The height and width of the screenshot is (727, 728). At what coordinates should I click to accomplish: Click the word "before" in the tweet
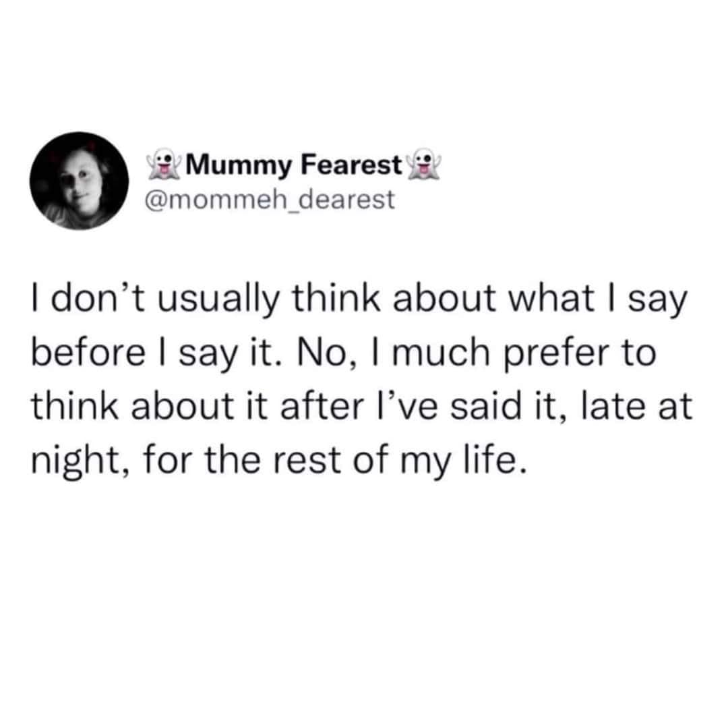[x=82, y=353]
